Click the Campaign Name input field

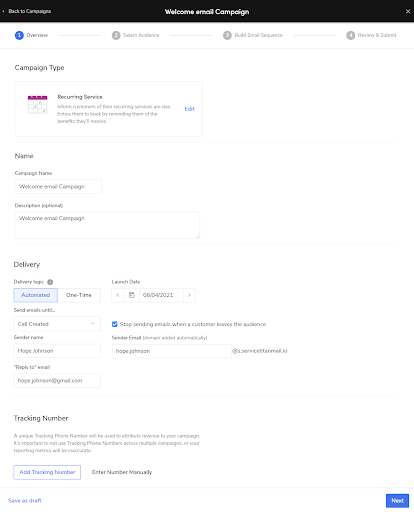(58, 187)
